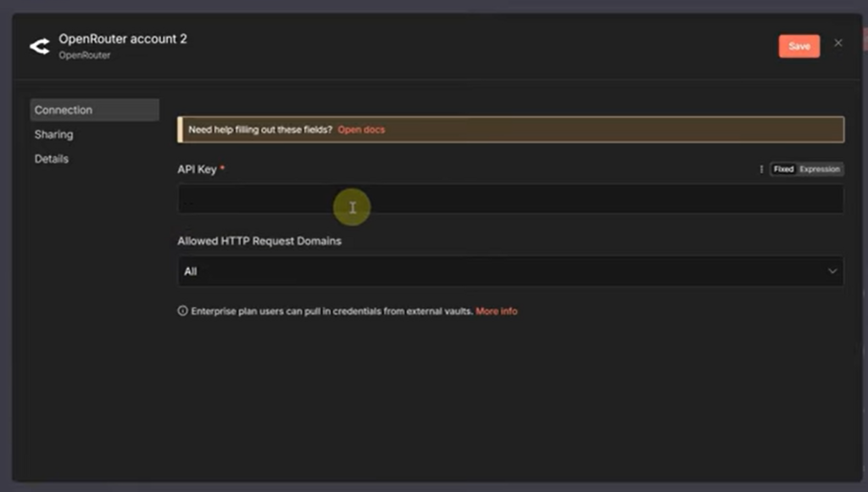Click the Allowed HTTP Request Domains label
Screen dimensions: 868x492
click(x=259, y=241)
